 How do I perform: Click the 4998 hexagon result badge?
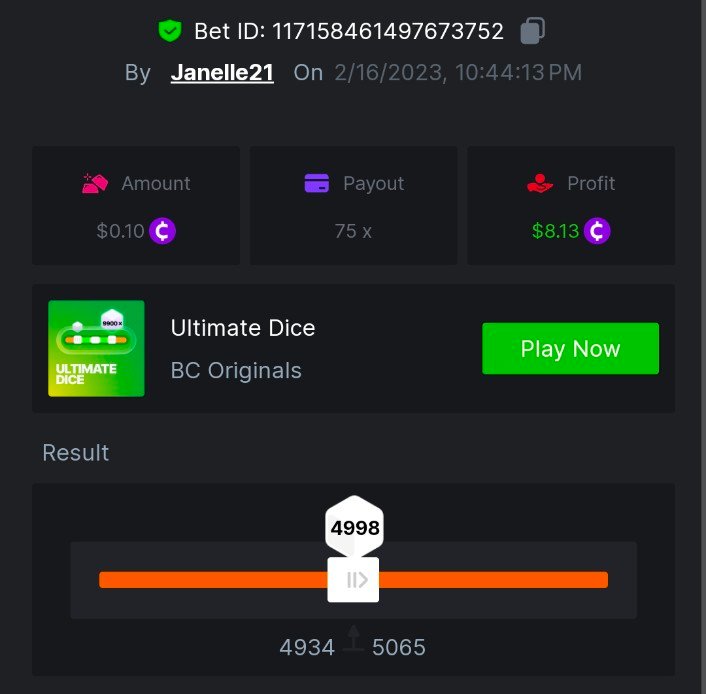(x=355, y=528)
